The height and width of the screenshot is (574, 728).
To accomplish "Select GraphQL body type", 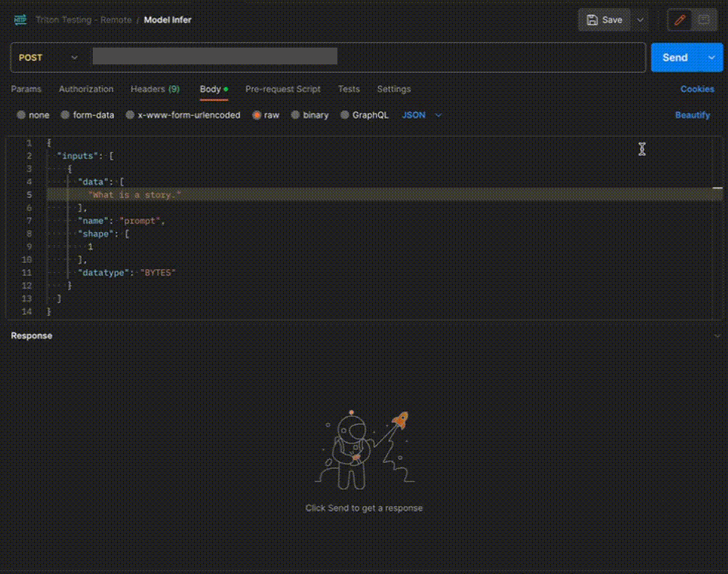I will (x=345, y=116).
